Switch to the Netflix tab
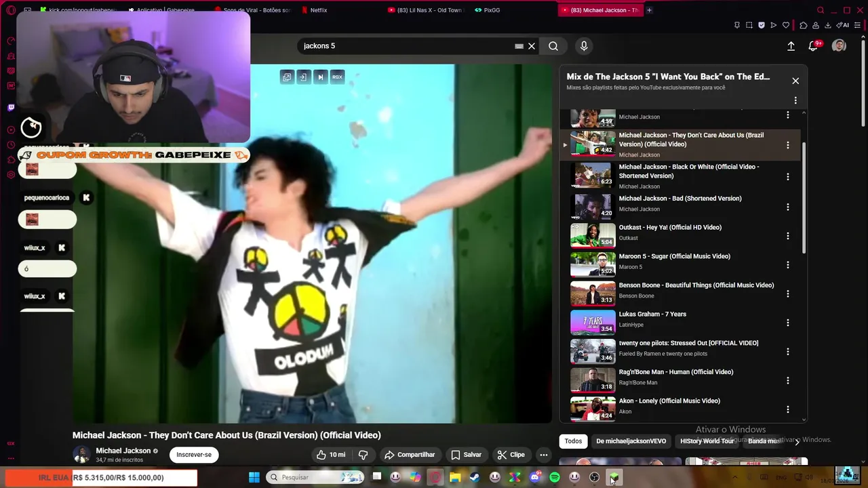The width and height of the screenshot is (868, 488). tap(318, 10)
